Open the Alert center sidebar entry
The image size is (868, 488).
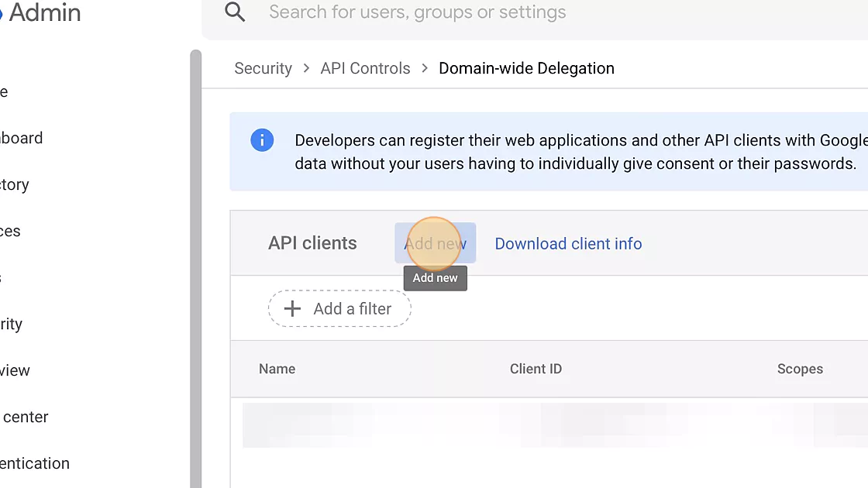click(x=25, y=417)
